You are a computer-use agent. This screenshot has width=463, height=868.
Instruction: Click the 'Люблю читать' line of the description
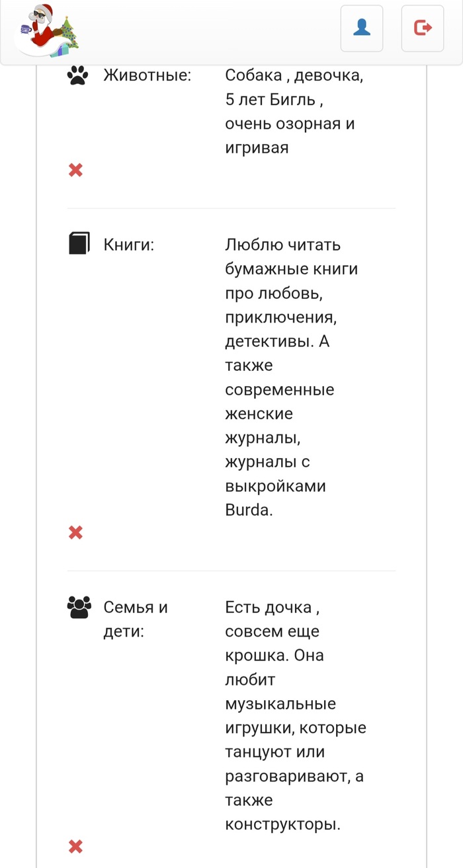point(282,245)
